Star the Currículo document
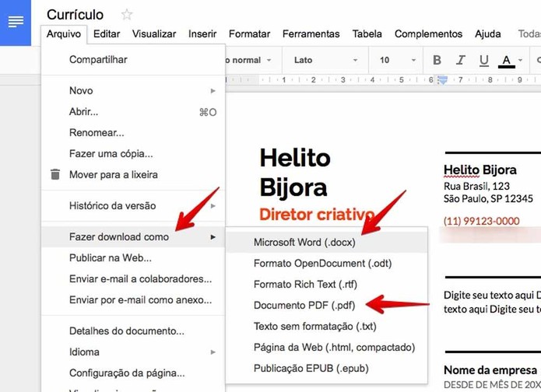Image resolution: width=541 pixels, height=392 pixels. click(127, 15)
